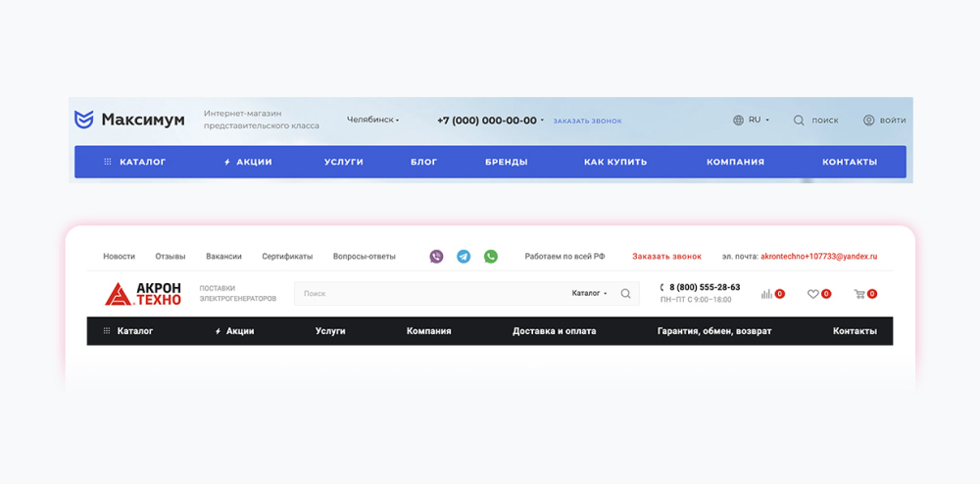The height and width of the screenshot is (484, 980).
Task: Click the Акрон Техно logo
Action: pos(143,294)
